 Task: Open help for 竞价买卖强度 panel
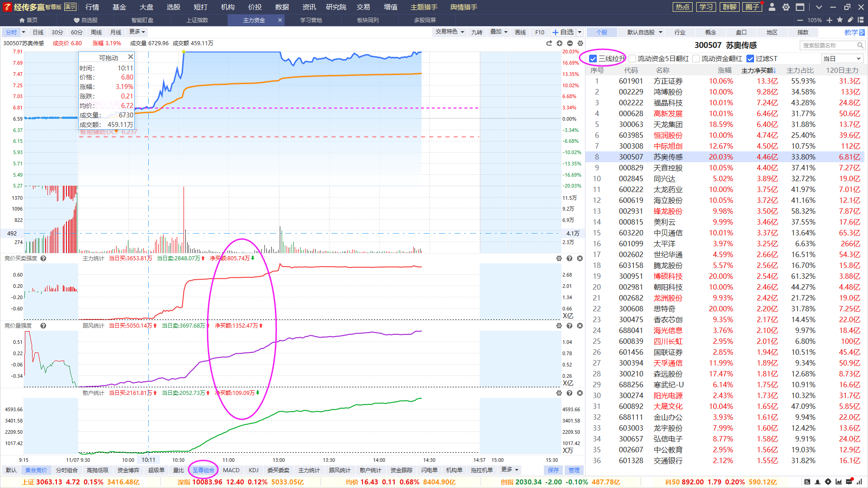43,258
